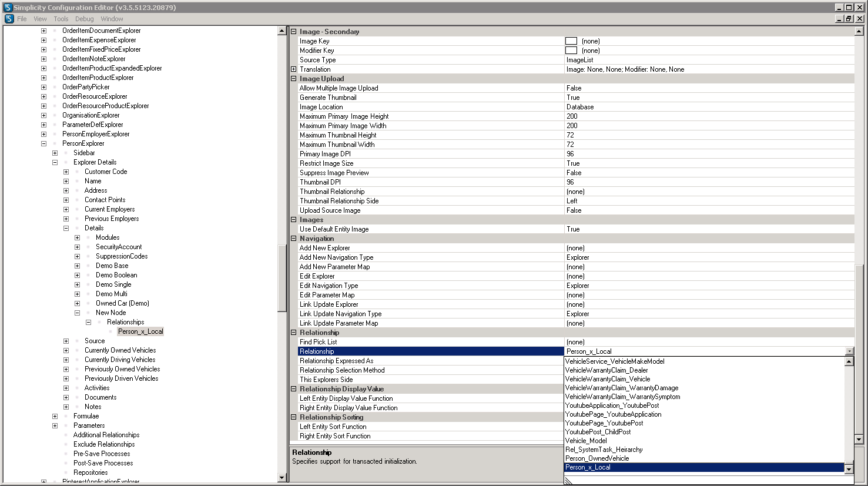
Task: Click dropdown list scroll up arrow
Action: 849,361
